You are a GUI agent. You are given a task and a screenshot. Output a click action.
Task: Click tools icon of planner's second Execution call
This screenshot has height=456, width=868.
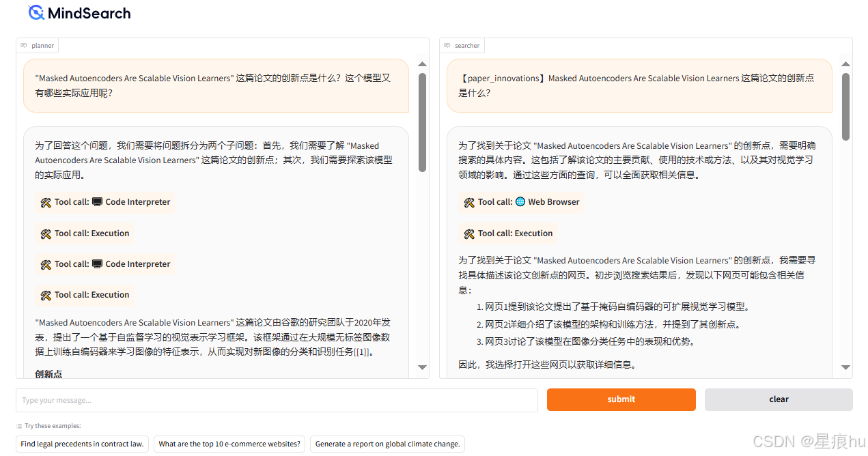46,295
